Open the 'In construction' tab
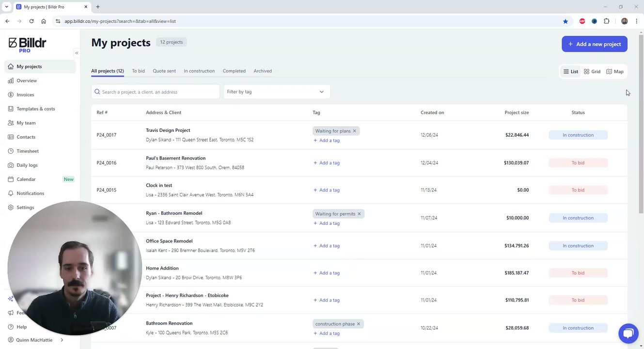 [x=199, y=71]
